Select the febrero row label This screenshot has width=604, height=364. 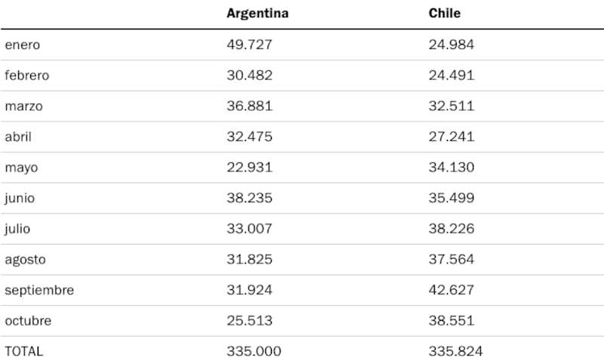click(x=27, y=76)
